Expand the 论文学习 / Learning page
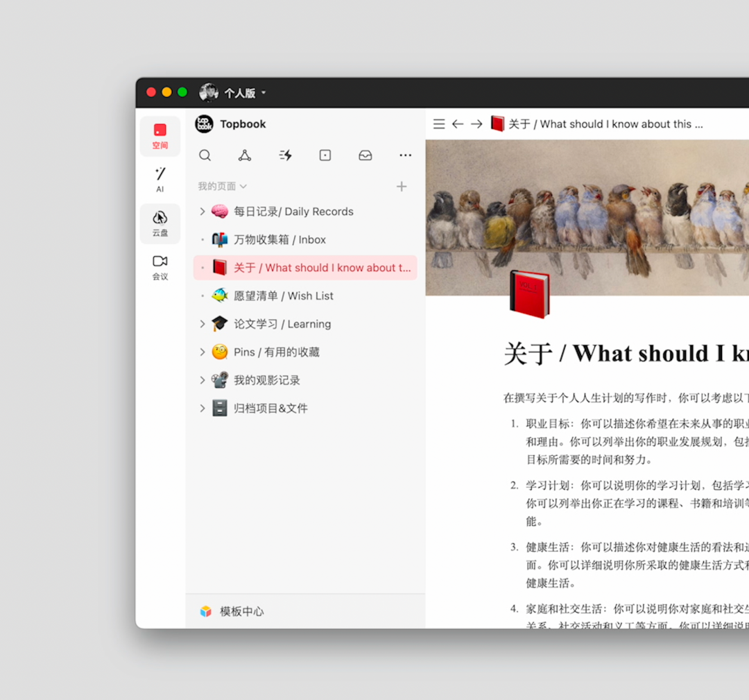Image resolution: width=749 pixels, height=700 pixels. (x=202, y=324)
